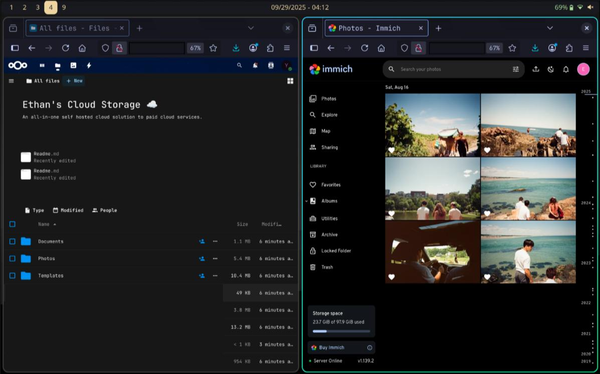The image size is (600, 374).
Task: Click the Immich upload icon
Action: [x=536, y=69]
